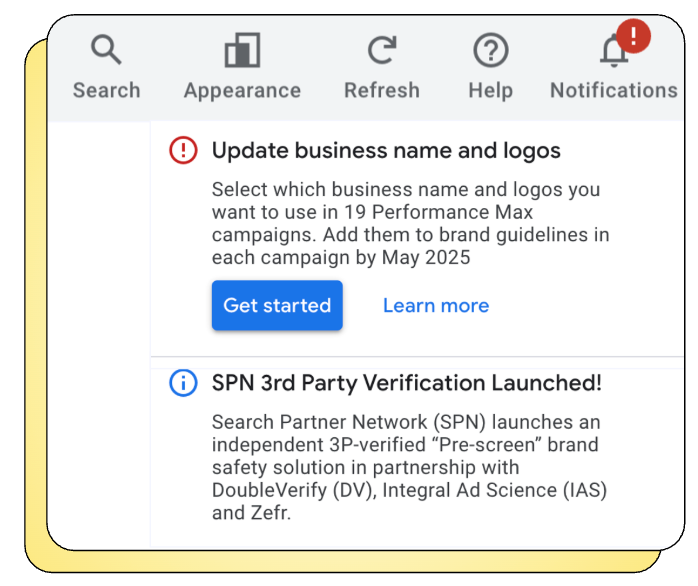This screenshot has width=698, height=586.
Task: Click the Search magnifying glass icon
Action: click(106, 49)
